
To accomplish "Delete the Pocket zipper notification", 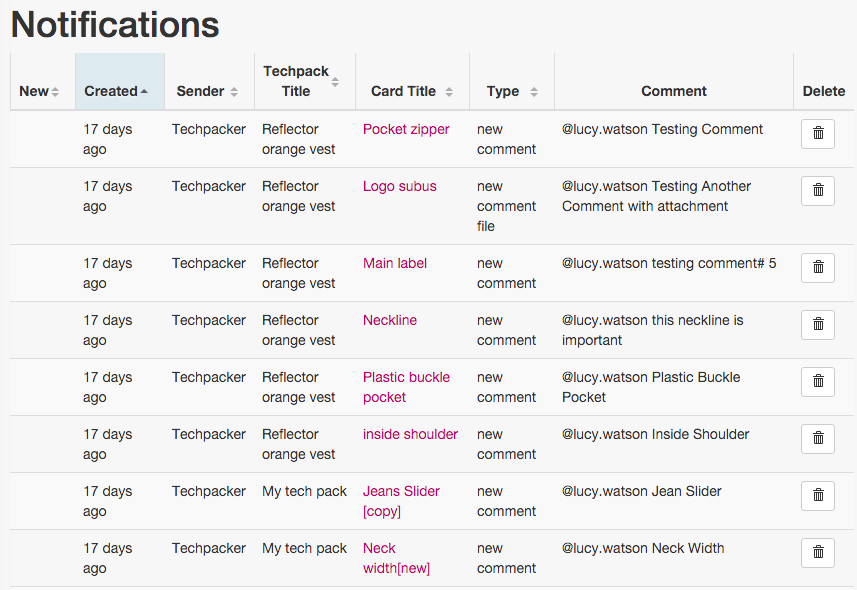I will (818, 133).
